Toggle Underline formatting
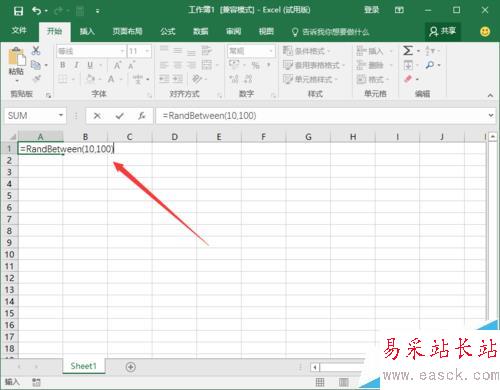Viewport: 500px width, 390px height. click(x=90, y=65)
